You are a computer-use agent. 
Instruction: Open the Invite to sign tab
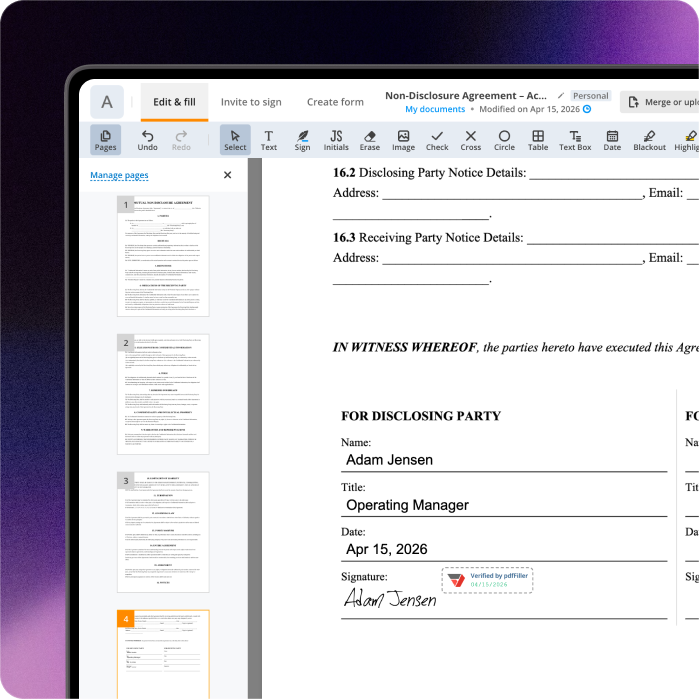(x=251, y=102)
